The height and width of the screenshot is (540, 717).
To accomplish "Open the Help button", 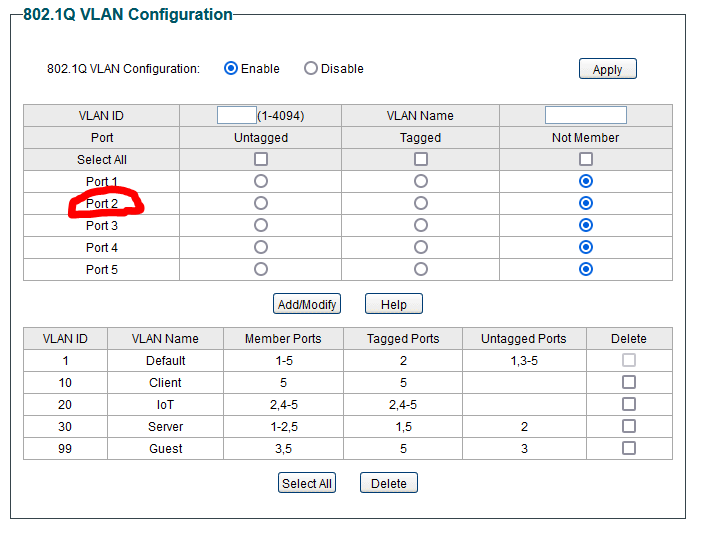I will click(x=393, y=304).
